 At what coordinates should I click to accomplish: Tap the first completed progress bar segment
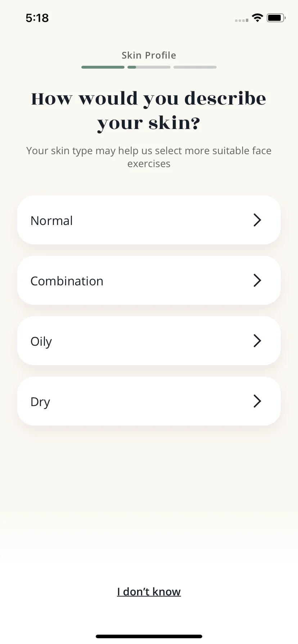pos(103,67)
